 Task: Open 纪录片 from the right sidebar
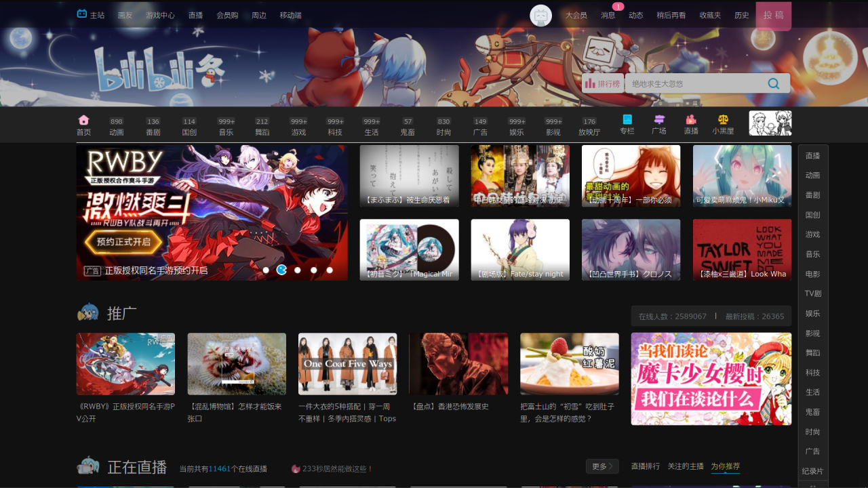(812, 470)
